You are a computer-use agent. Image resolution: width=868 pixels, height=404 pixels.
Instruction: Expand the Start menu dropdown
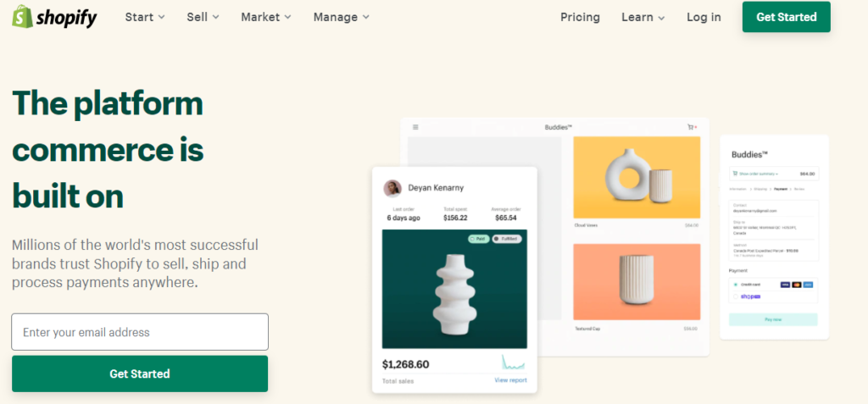pos(145,17)
